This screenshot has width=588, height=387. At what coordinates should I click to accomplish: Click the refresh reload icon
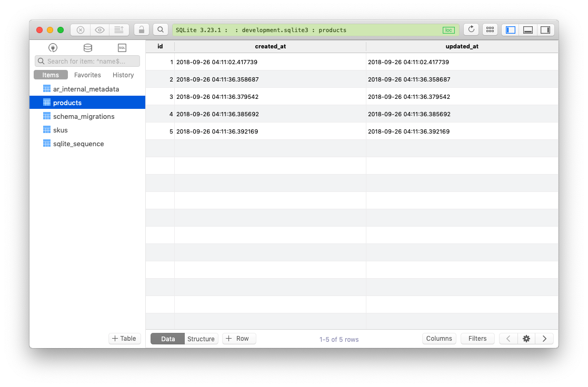(471, 29)
